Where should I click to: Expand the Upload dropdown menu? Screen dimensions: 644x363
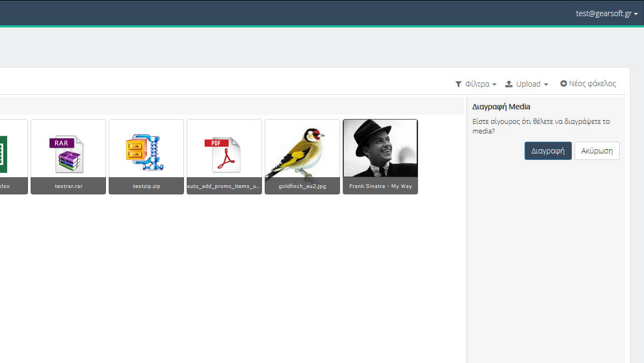pyautogui.click(x=527, y=84)
